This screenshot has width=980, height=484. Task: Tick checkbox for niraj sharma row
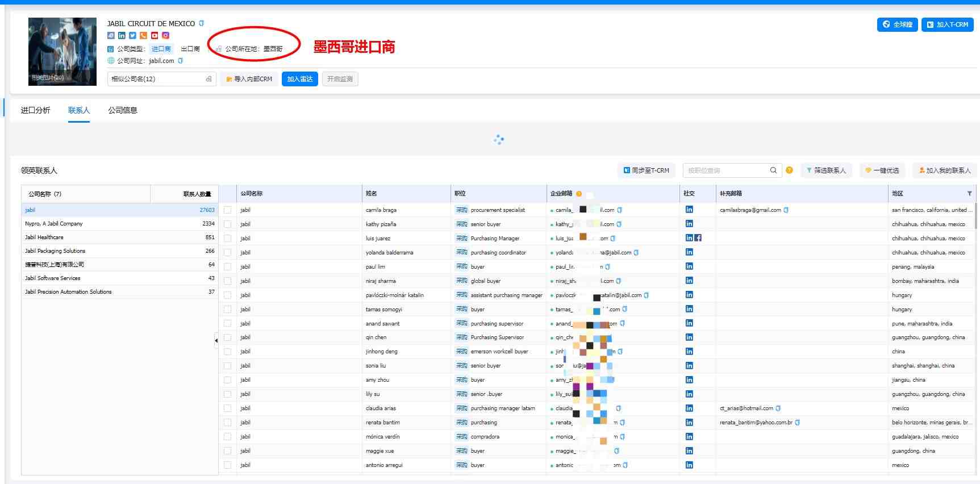coord(228,281)
